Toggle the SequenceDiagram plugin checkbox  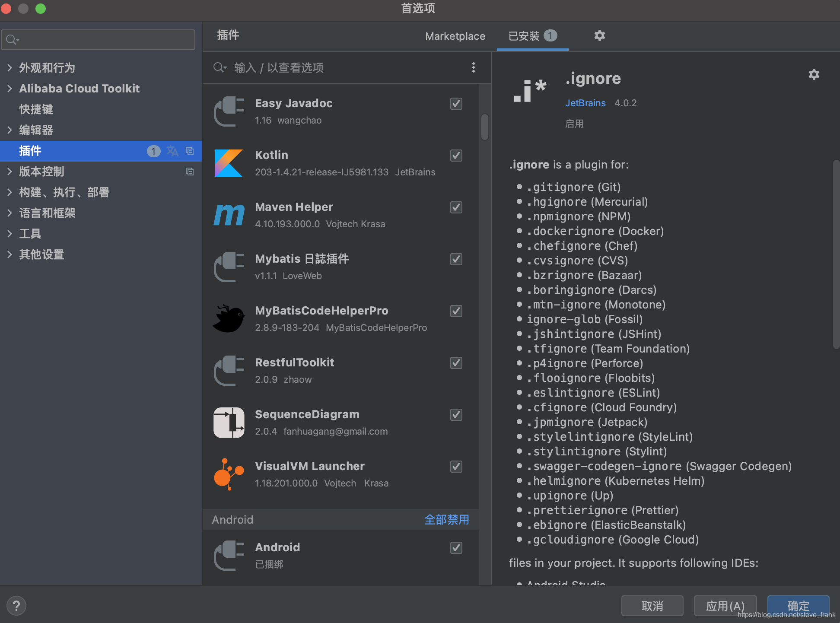coord(456,415)
